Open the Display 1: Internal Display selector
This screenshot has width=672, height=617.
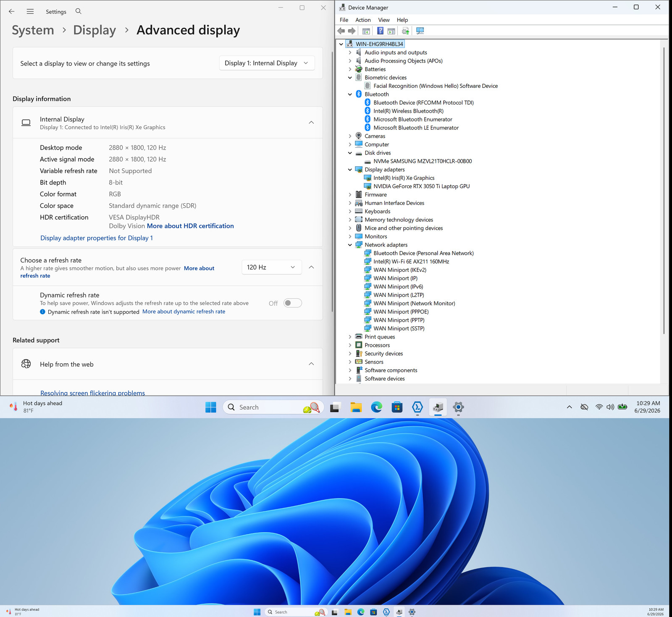pos(267,63)
